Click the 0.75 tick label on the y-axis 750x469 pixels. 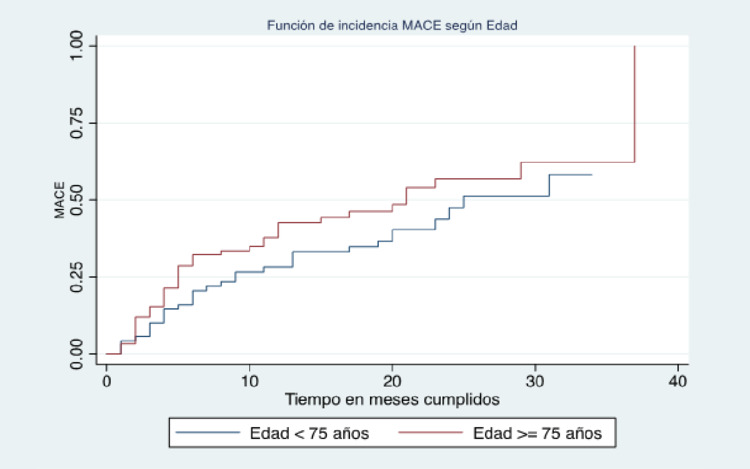tap(81, 122)
